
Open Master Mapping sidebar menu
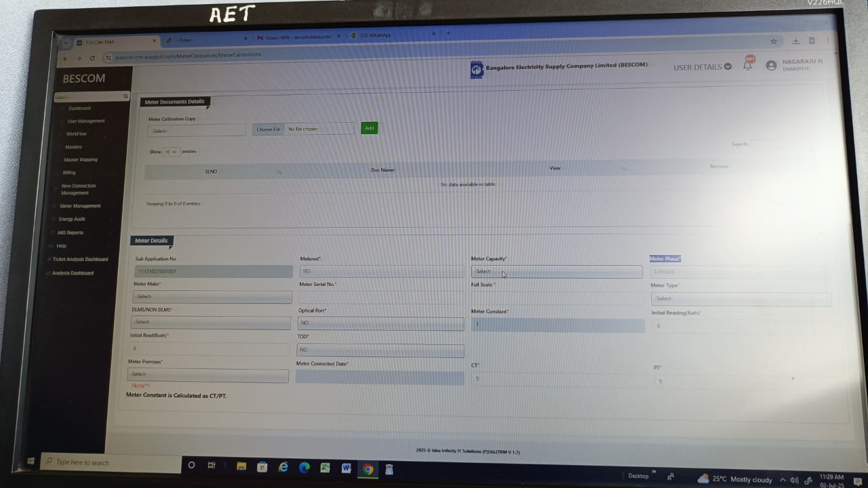(x=81, y=160)
